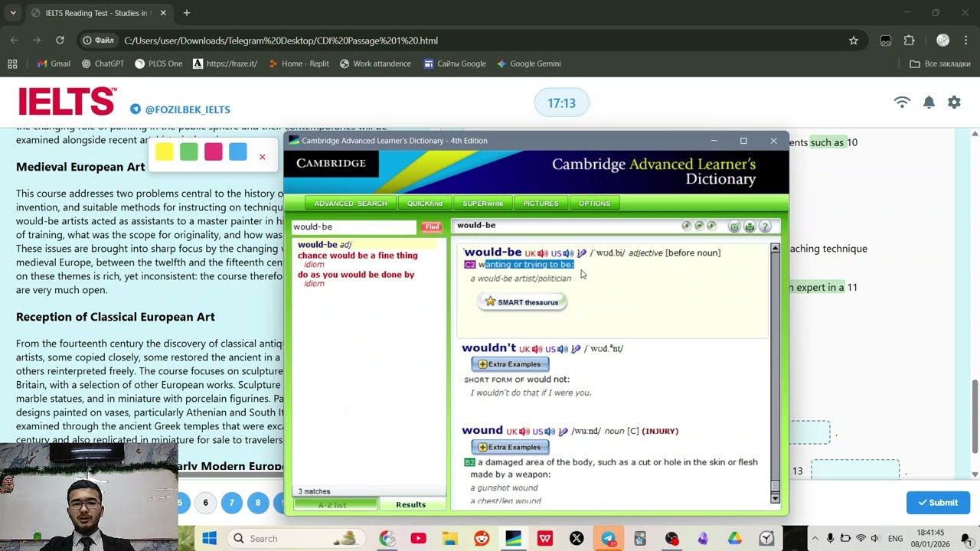Play US pronunciation of wound

(x=550, y=432)
